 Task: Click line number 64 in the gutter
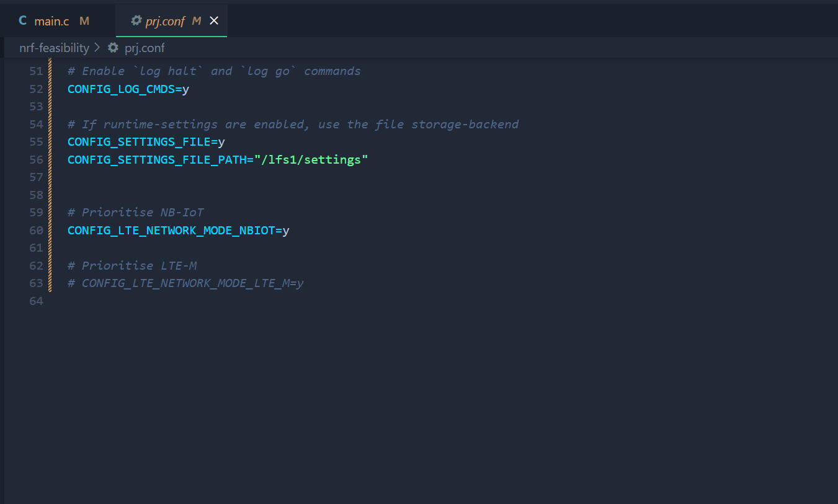click(x=36, y=301)
